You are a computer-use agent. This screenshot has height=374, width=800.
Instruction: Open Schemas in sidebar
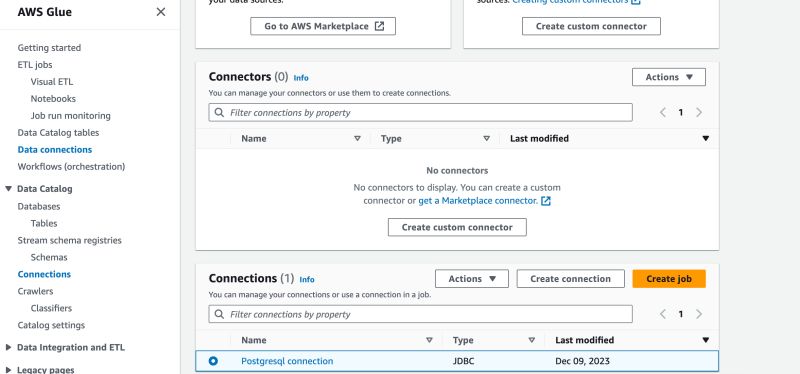pyautogui.click(x=49, y=257)
